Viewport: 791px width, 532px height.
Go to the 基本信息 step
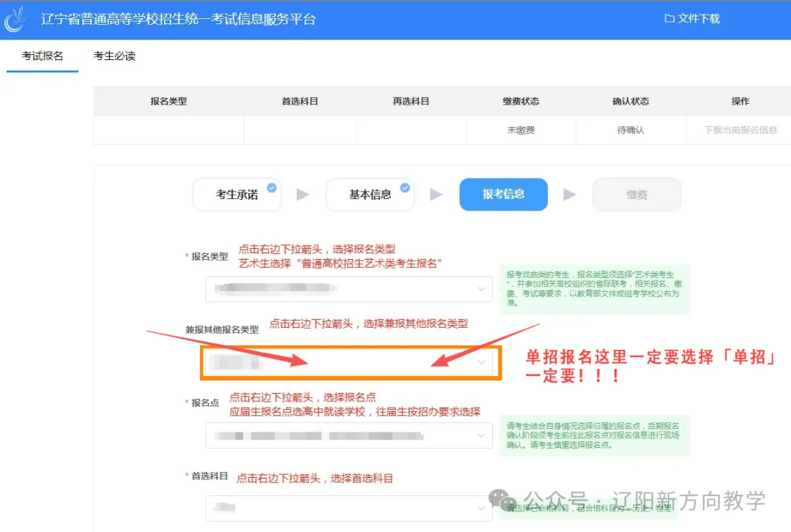[370, 195]
